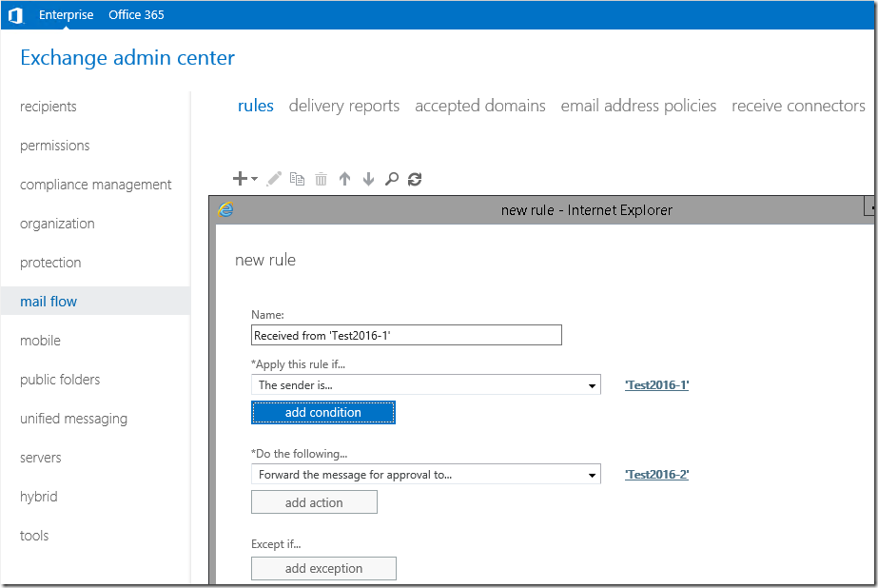This screenshot has width=878, height=588.
Task: Open the accepted domains tab
Action: [x=480, y=106]
